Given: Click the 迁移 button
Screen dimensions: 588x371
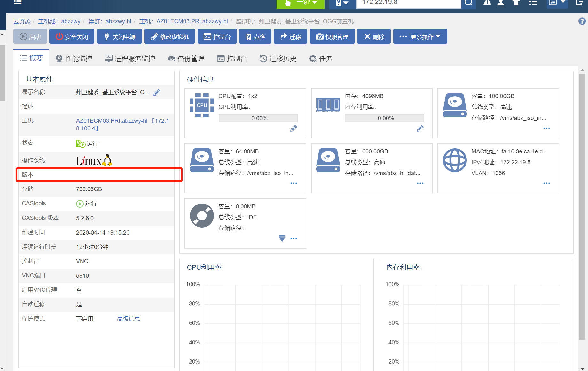Looking at the screenshot, I should pos(290,36).
